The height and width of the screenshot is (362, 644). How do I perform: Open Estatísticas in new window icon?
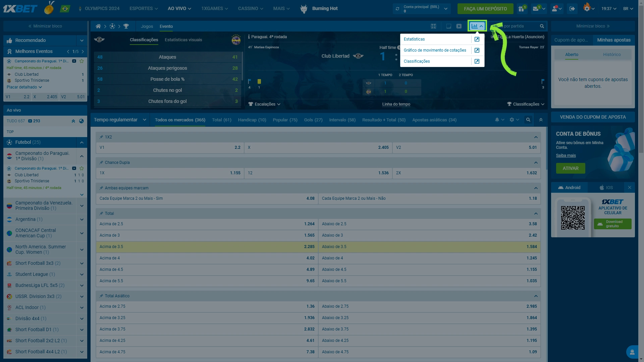(477, 39)
